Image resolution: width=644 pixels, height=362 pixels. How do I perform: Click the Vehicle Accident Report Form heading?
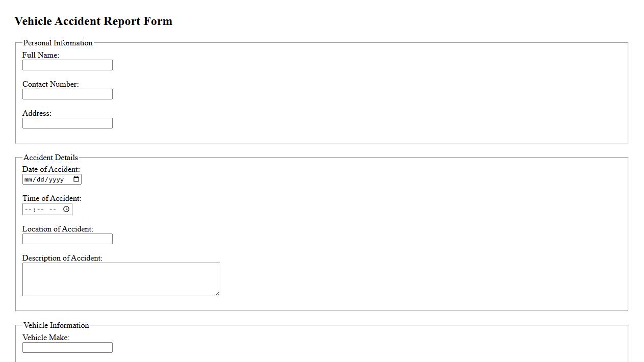pos(93,21)
